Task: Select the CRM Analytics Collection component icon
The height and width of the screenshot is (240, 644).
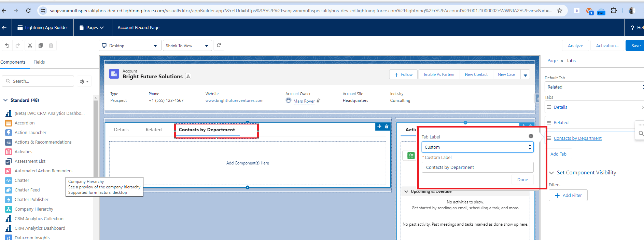Action: [9, 218]
